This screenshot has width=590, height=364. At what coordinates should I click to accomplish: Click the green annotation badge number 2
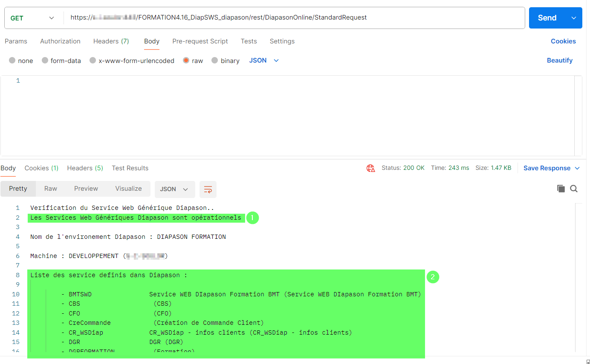(433, 277)
